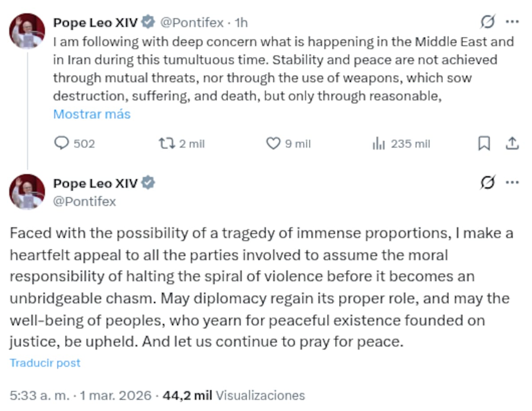This screenshot has height=411, width=532.
Task: Expand the tweet with Mostrar más
Action: 92,114
